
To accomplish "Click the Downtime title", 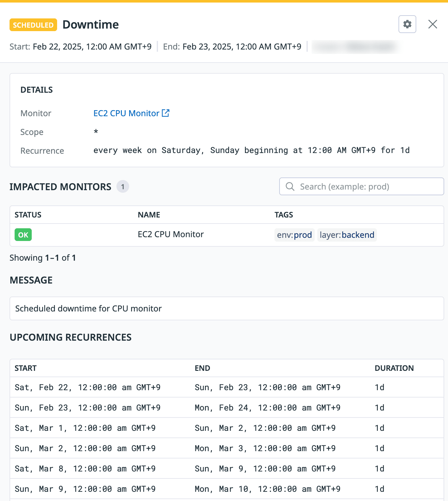I will point(91,25).
